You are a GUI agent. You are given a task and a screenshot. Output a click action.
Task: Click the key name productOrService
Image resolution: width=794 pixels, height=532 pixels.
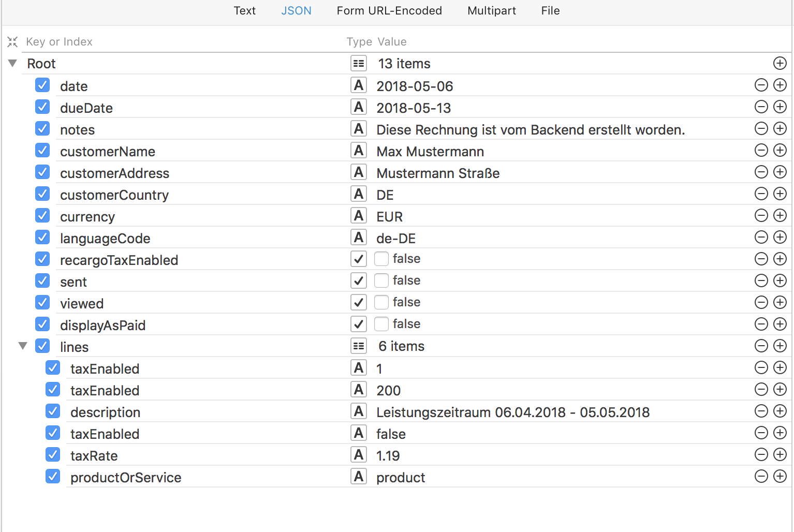tap(126, 477)
